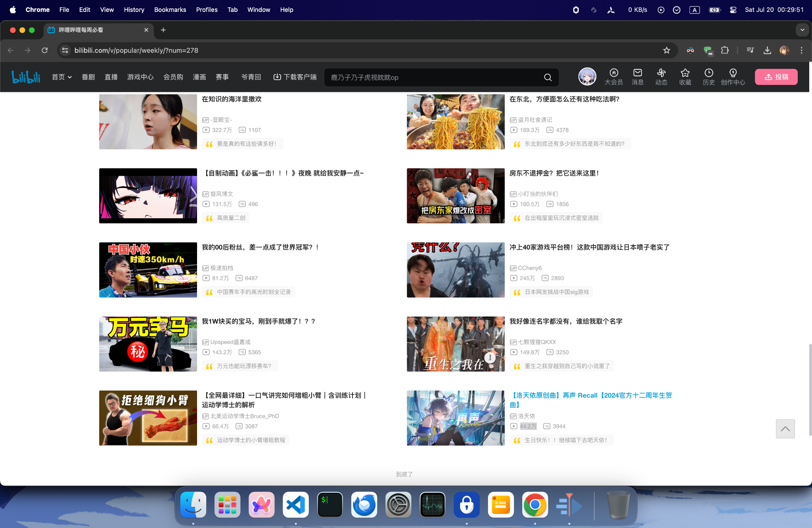Click the 万元宝马 video thumbnail
The width and height of the screenshot is (812, 528).
[x=147, y=344]
